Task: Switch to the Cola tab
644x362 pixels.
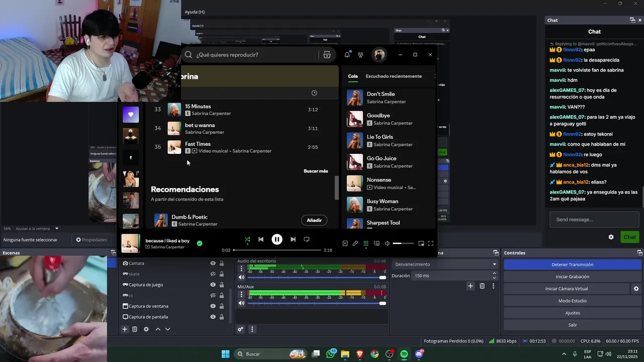Action: click(353, 76)
